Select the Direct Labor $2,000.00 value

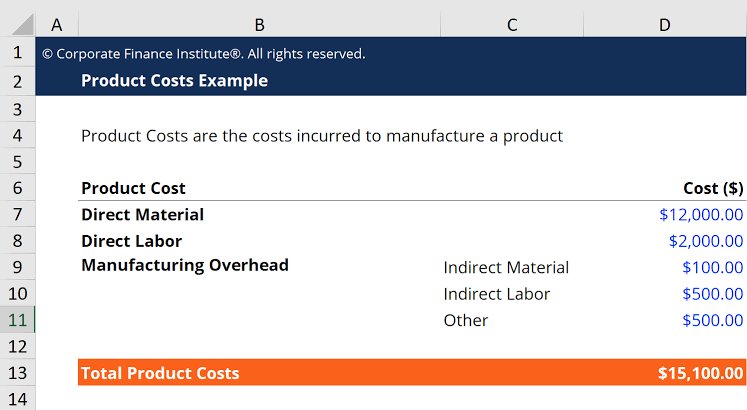tap(705, 241)
